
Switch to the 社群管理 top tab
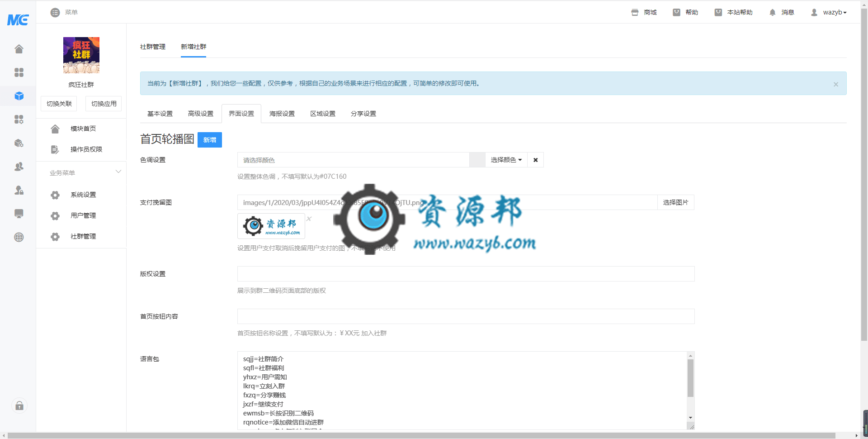pyautogui.click(x=153, y=47)
